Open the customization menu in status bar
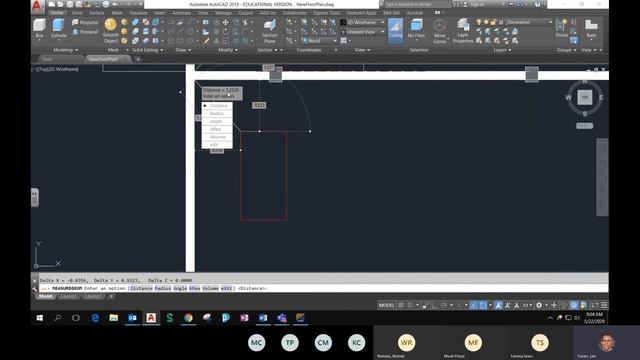 click(604, 305)
